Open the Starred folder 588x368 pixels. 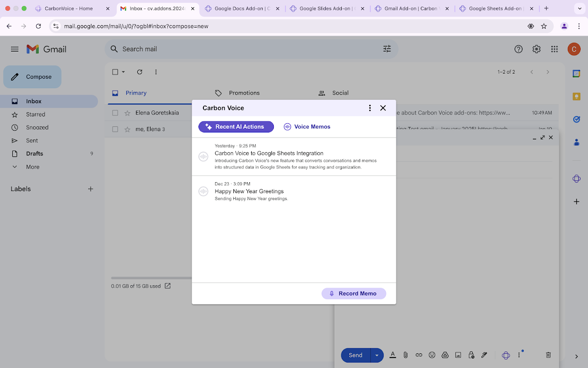click(49, 115)
